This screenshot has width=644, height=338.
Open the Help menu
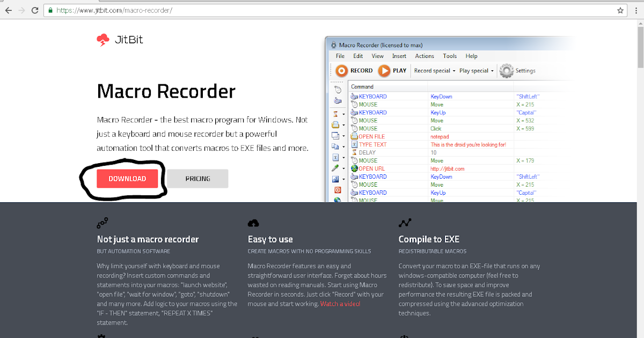tap(471, 56)
